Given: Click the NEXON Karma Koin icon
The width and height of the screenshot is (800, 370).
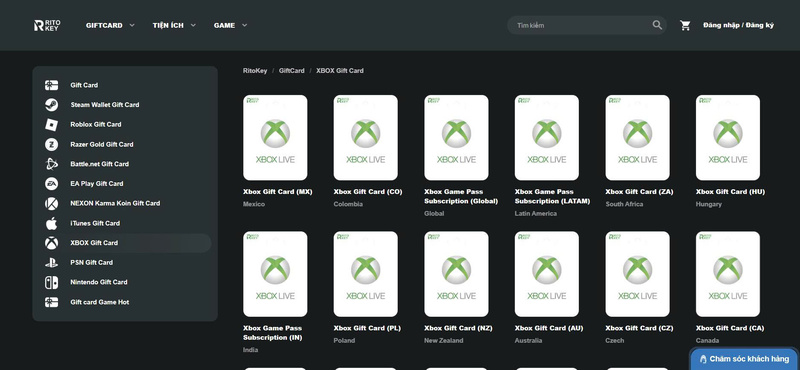Looking at the screenshot, I should [x=51, y=203].
